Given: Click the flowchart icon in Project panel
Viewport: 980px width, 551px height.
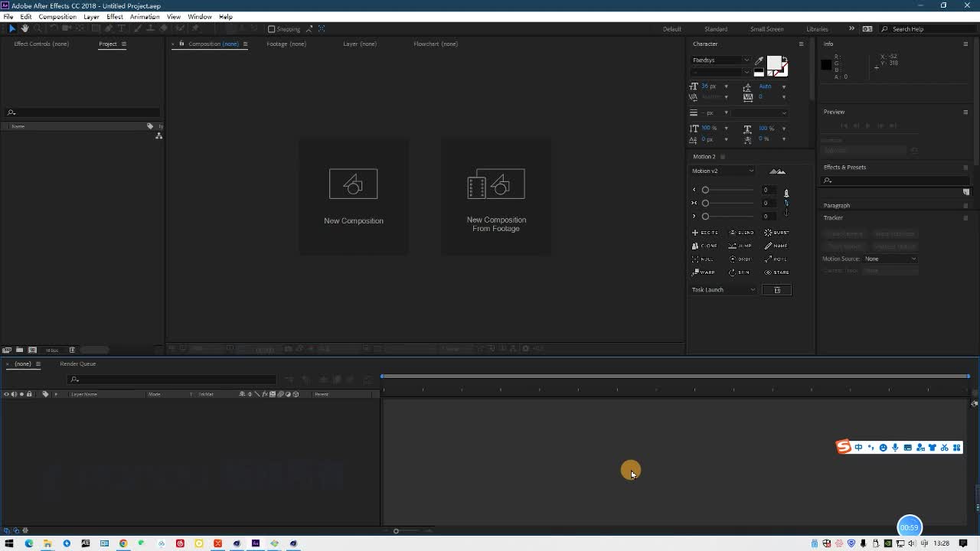Looking at the screenshot, I should tap(158, 136).
